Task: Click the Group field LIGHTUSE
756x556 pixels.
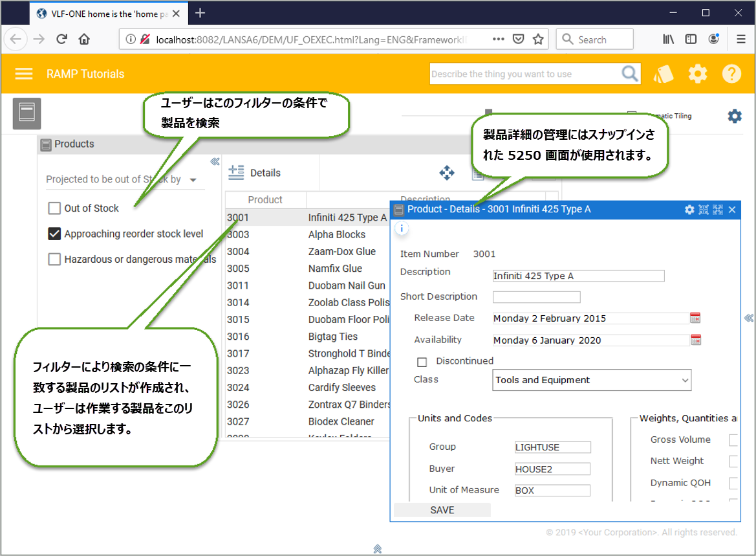Action: (x=552, y=447)
